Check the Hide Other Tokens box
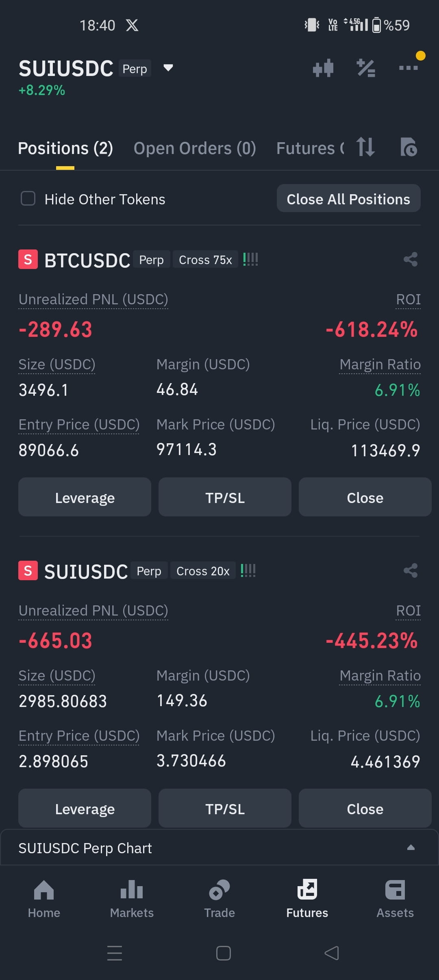The height and width of the screenshot is (980, 439). (x=28, y=199)
